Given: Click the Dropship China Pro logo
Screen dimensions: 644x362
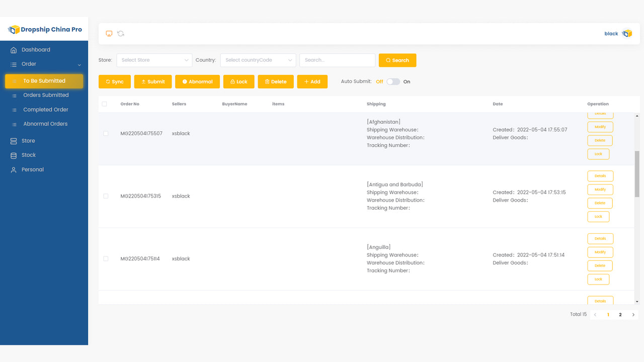Looking at the screenshot, I should click(x=45, y=30).
